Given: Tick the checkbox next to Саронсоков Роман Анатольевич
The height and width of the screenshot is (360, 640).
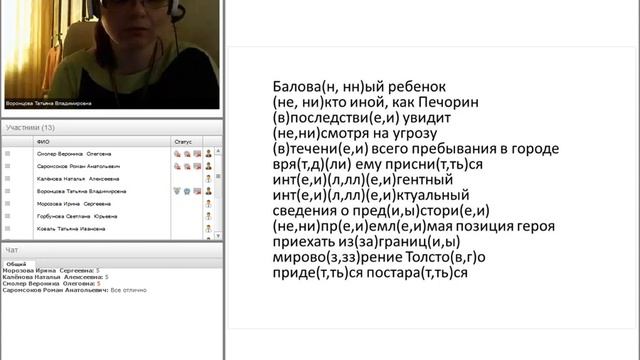Looking at the screenshot, I should coord(7,166).
